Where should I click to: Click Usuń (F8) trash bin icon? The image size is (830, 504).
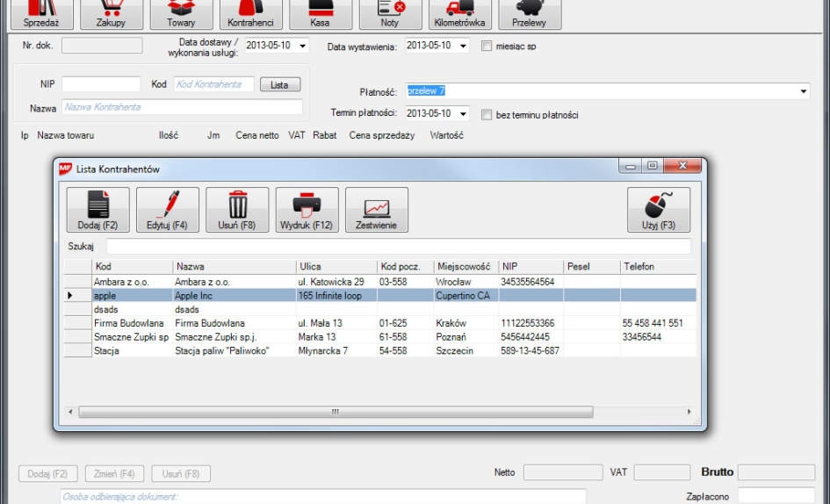236,210
